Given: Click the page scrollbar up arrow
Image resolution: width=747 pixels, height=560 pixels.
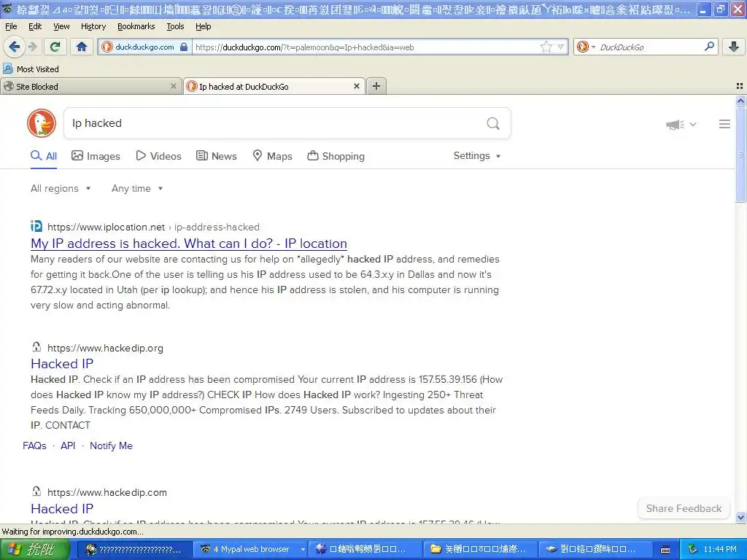Looking at the screenshot, I should [x=740, y=101].
